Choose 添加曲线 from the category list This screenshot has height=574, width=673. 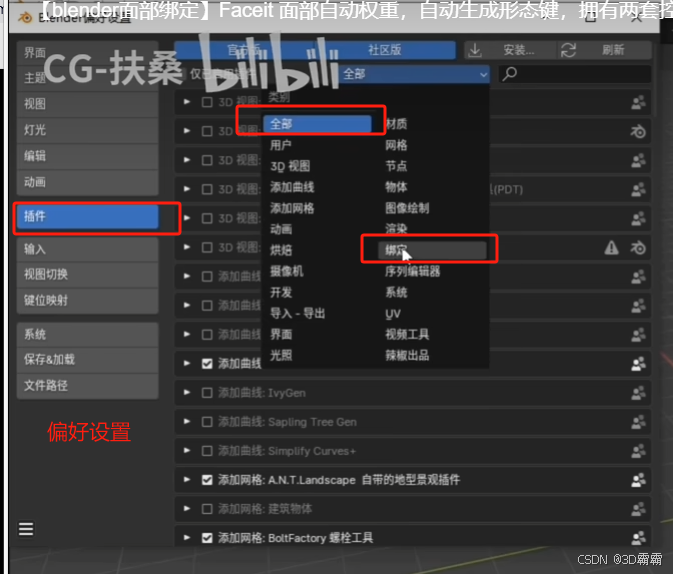coord(292,187)
